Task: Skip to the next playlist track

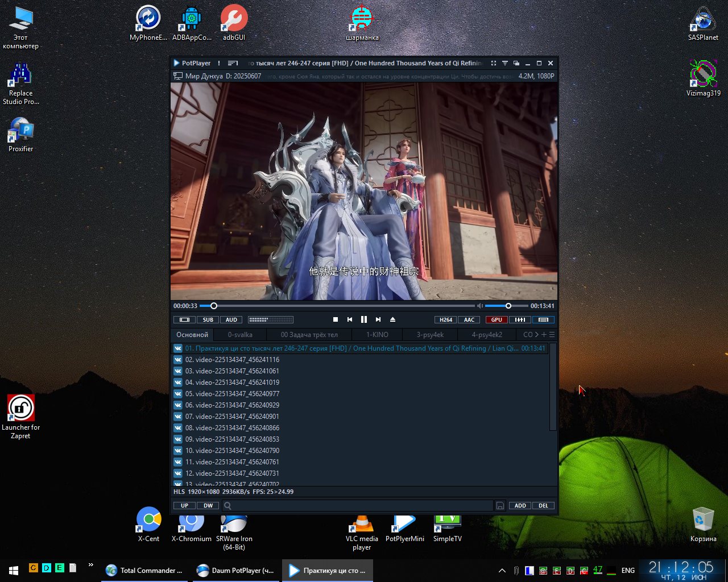Action: coord(378,319)
